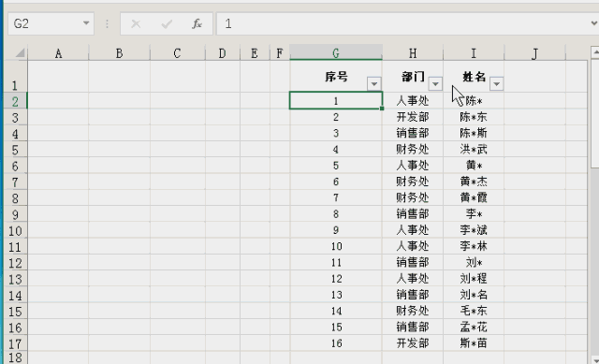Click the name cell 陈*斯
Viewport: 599px width, 364px height.
pyautogui.click(x=474, y=133)
